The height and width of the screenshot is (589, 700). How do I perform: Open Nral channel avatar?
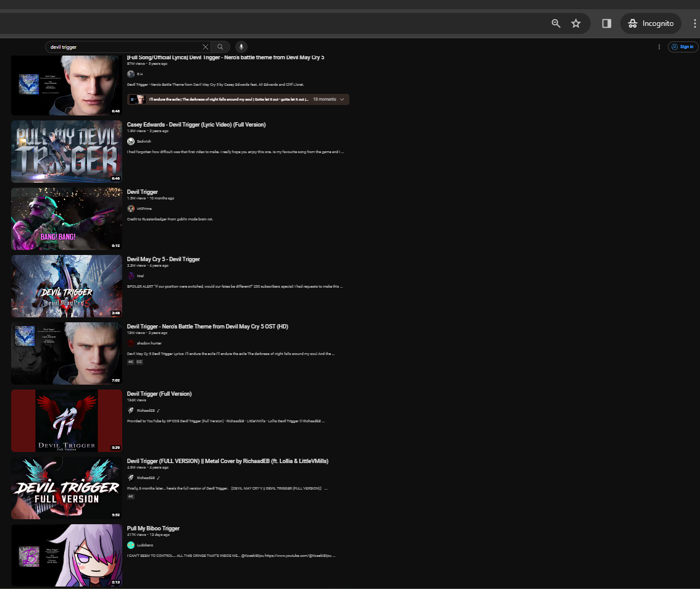point(131,276)
